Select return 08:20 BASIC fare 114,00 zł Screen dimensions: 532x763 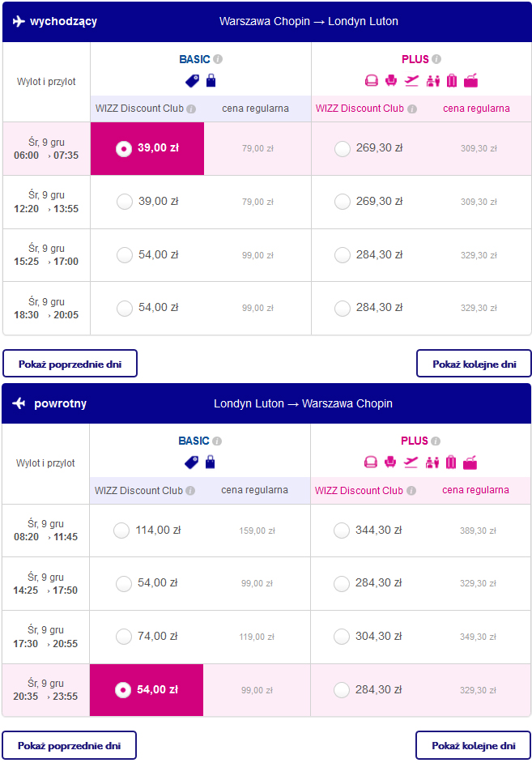tap(121, 531)
